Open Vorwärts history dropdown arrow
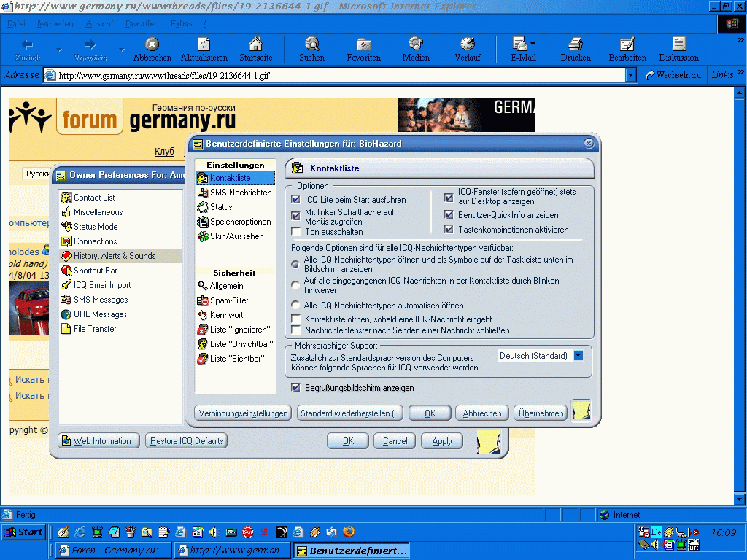Viewport: 747px width, 560px height. (122, 50)
